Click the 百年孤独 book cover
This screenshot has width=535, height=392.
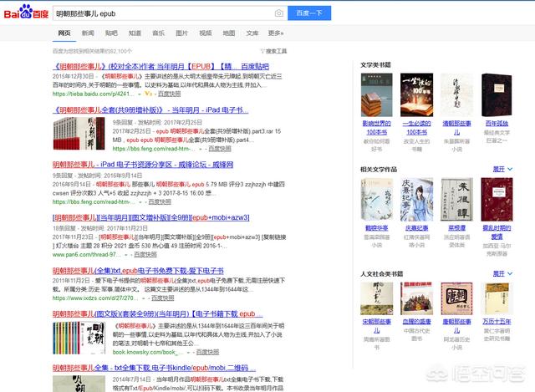click(497, 94)
